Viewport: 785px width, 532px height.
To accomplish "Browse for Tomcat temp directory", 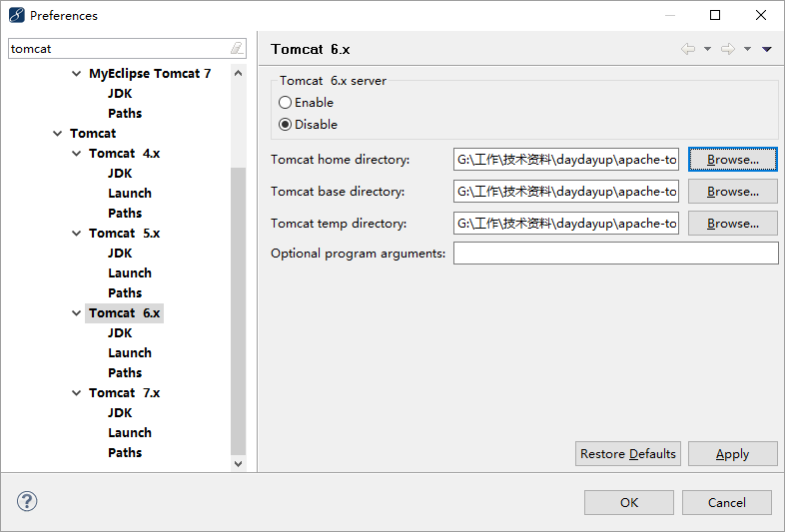I will 732,224.
